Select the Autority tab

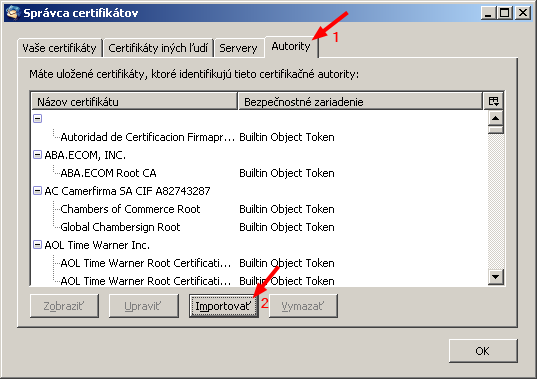(x=291, y=46)
